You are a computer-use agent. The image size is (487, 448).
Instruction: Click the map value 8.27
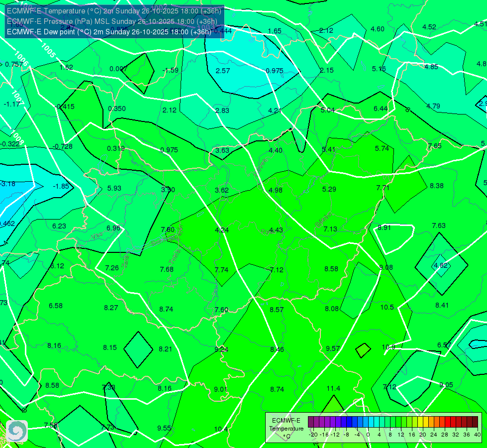(x=111, y=308)
